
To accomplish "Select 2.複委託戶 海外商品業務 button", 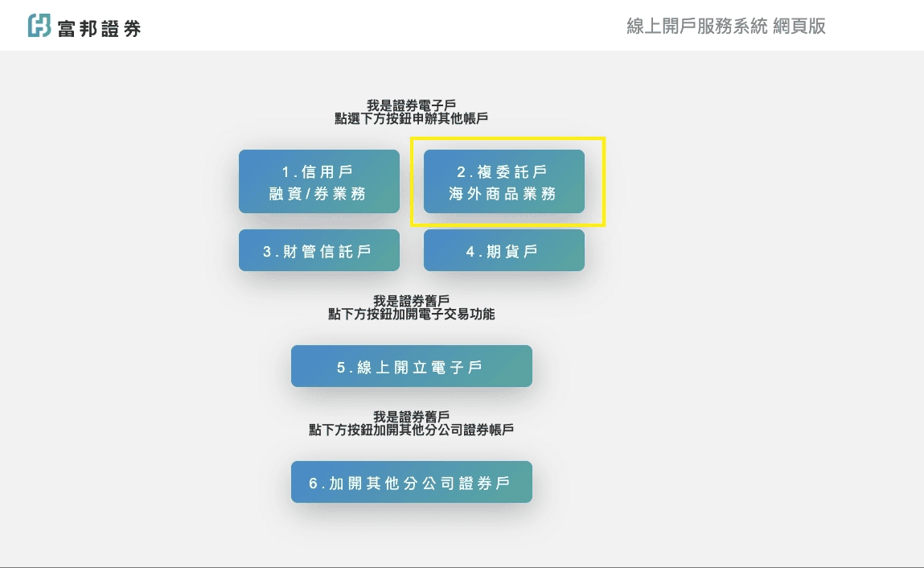I will tap(504, 181).
